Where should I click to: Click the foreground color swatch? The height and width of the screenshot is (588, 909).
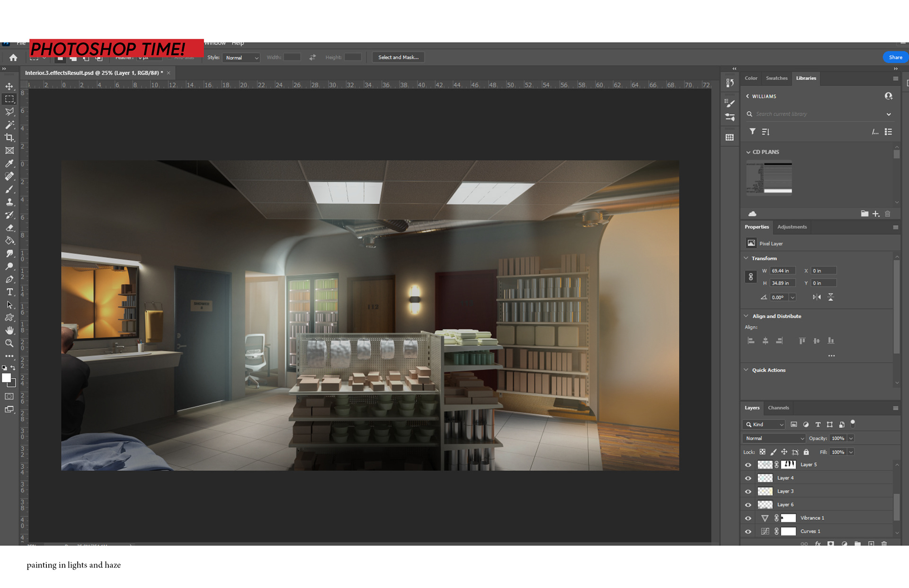point(6,378)
